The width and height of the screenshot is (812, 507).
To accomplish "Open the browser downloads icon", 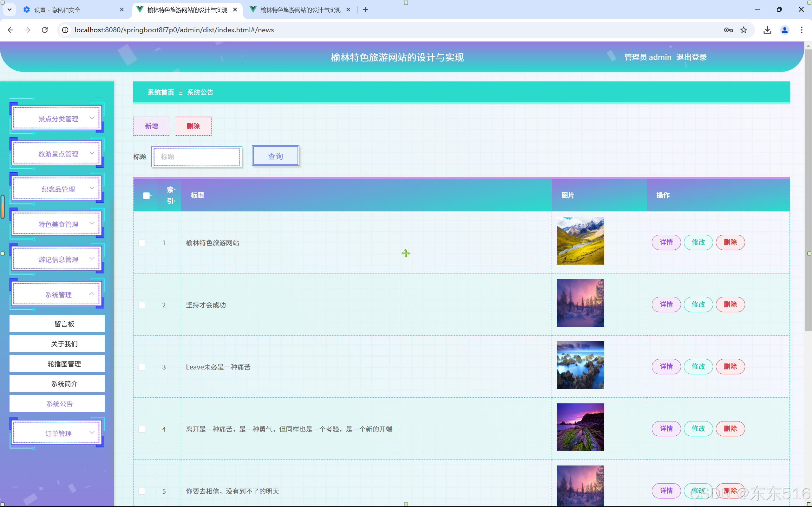I will coord(767,30).
